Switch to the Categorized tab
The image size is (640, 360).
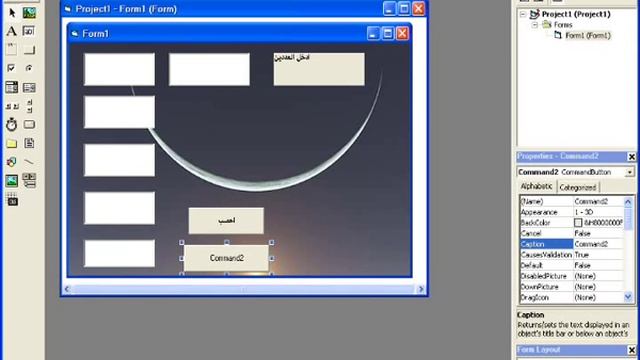click(x=578, y=187)
